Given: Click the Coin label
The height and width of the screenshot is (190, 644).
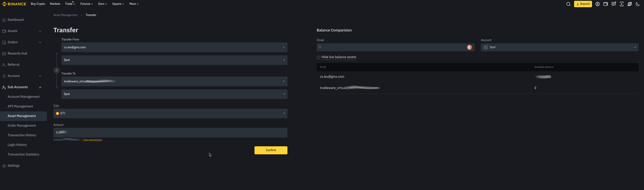Looking at the screenshot, I should 56,106.
